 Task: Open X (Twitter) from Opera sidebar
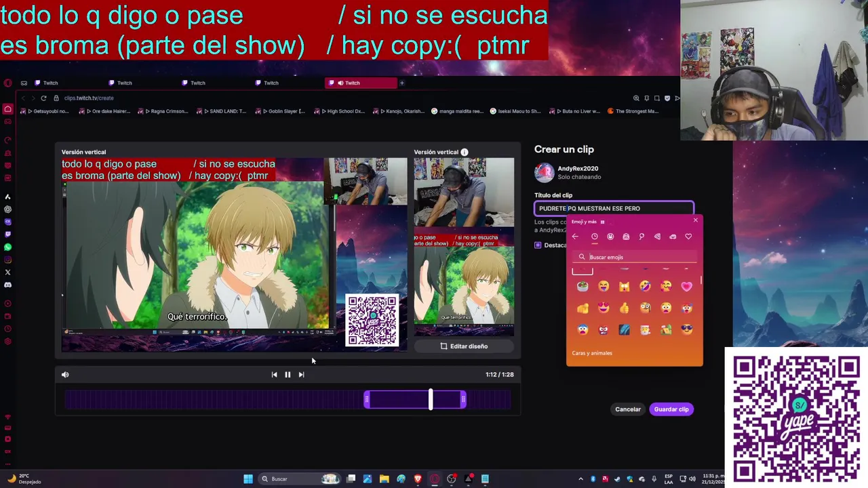7,272
